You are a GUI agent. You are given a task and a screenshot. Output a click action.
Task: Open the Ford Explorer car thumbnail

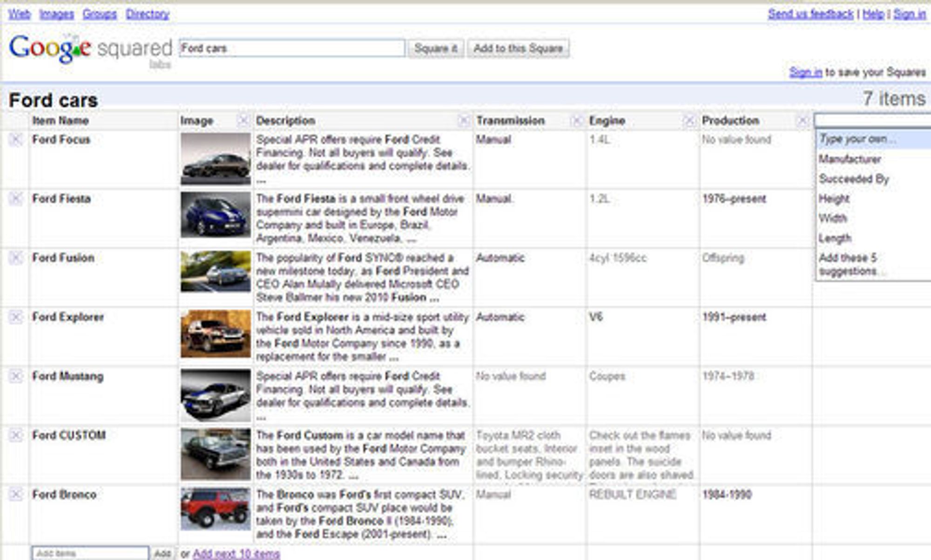(216, 334)
